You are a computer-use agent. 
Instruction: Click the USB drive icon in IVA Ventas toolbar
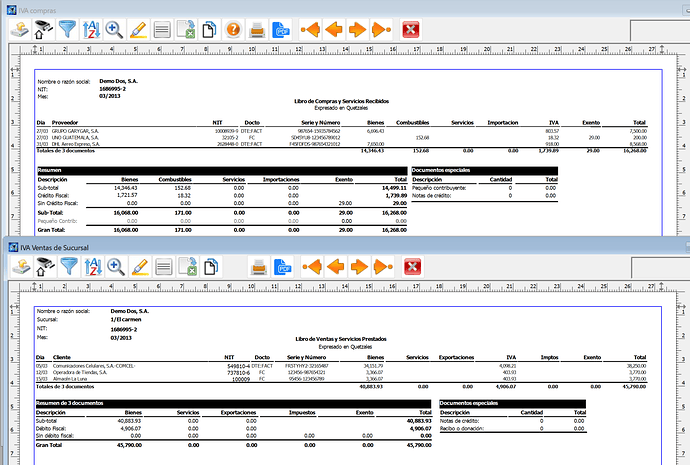[x=45, y=267]
